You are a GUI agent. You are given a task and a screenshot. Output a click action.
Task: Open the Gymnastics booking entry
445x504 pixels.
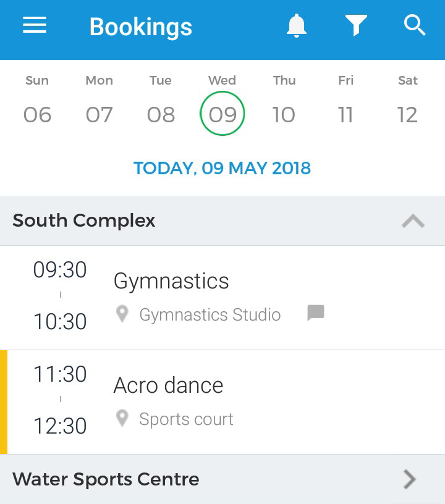[x=222, y=298]
